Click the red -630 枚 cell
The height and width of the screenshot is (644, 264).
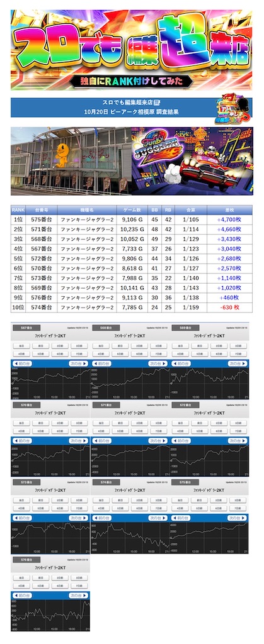[x=229, y=307]
